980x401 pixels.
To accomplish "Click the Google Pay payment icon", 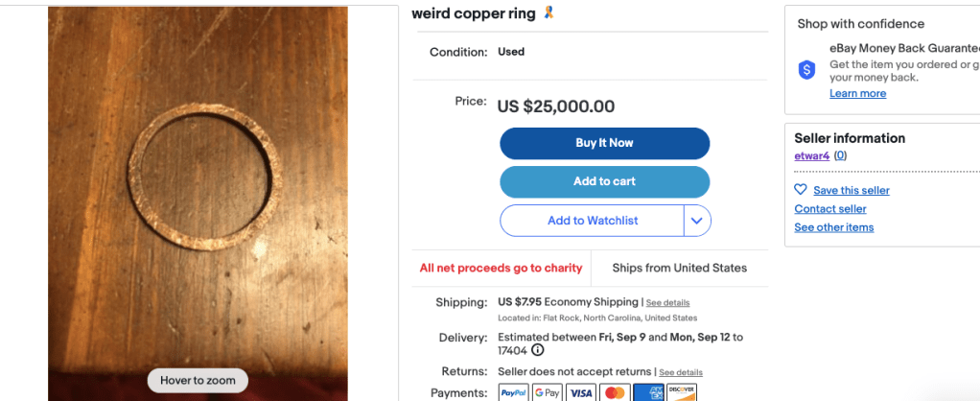I will click(x=547, y=392).
